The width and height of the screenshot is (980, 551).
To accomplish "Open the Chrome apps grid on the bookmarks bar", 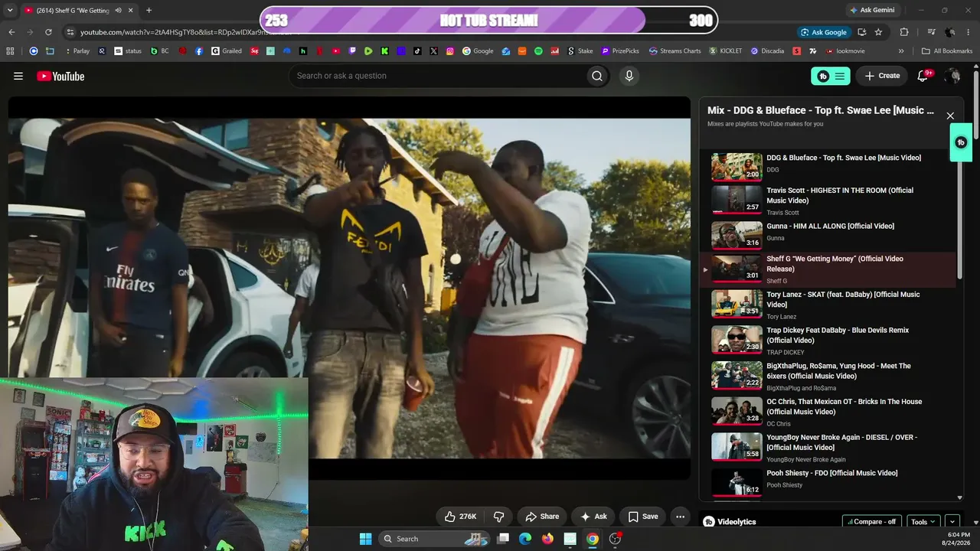I will pos(10,51).
